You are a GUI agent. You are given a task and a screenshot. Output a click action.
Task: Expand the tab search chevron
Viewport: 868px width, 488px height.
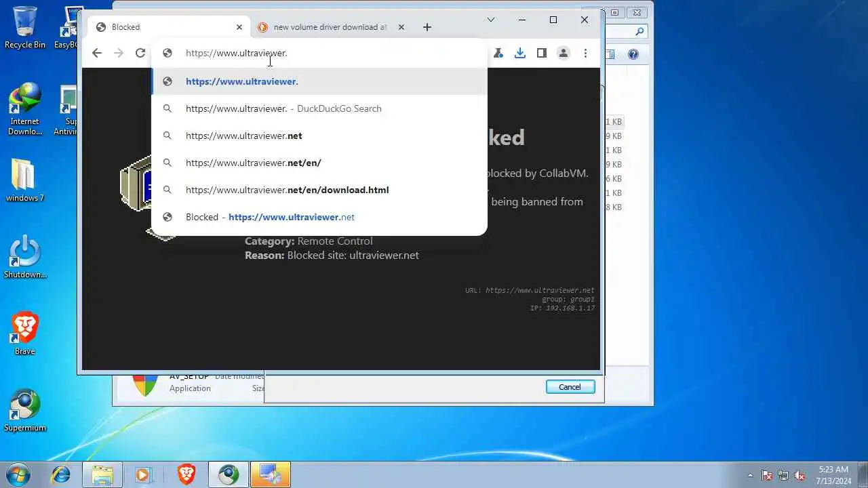(491, 20)
